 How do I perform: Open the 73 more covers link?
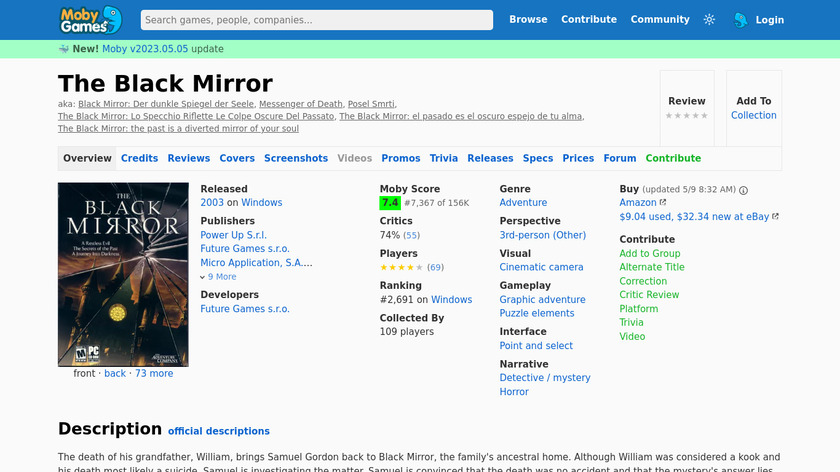coord(154,373)
